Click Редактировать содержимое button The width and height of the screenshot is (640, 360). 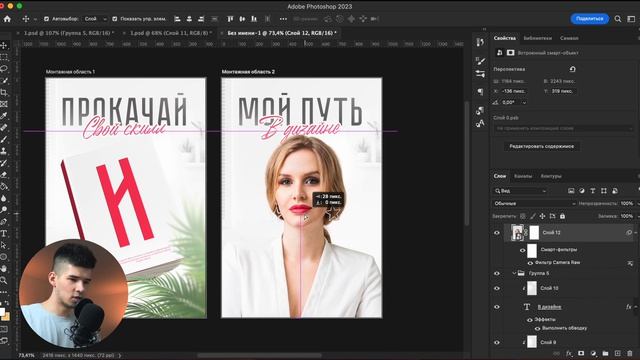pyautogui.click(x=541, y=146)
